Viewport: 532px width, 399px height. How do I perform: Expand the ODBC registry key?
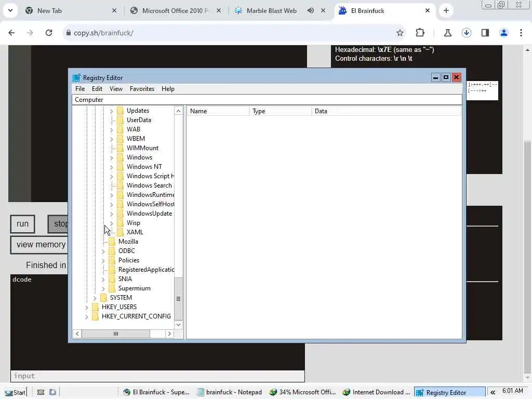click(x=103, y=251)
